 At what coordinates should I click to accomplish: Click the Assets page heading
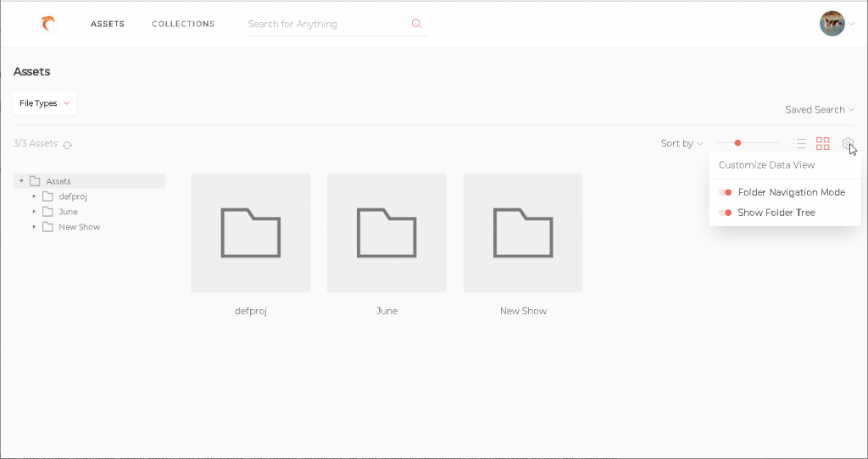(31, 71)
